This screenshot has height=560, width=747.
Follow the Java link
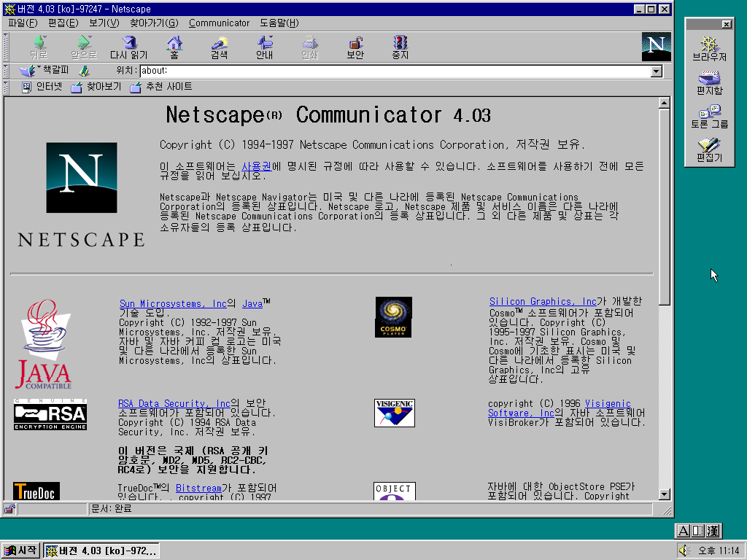252,303
